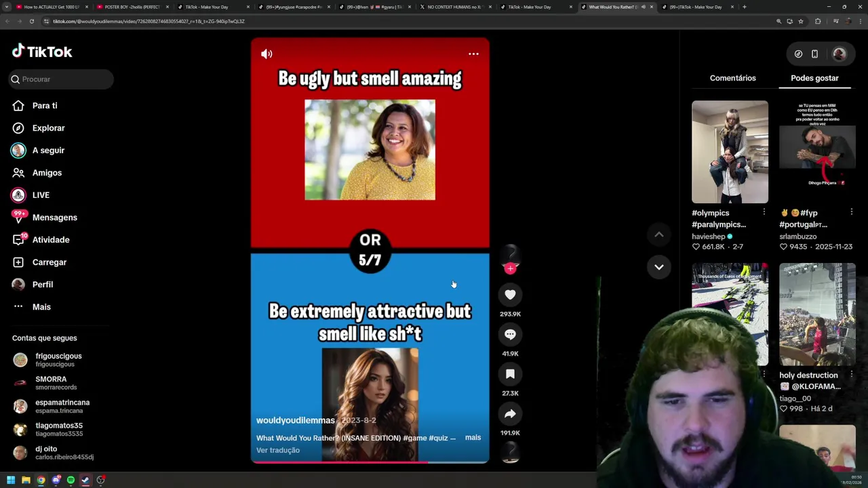868x488 pixels.
Task: Open haviesheρ creator link
Action: click(709, 237)
